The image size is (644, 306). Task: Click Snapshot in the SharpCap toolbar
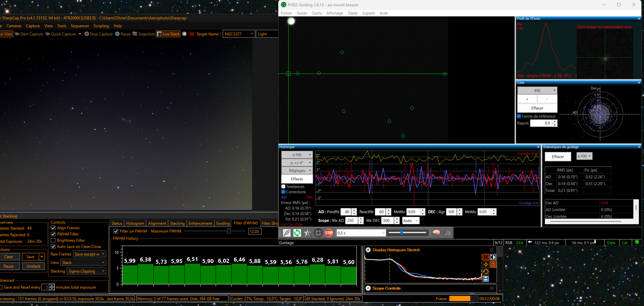click(143, 34)
